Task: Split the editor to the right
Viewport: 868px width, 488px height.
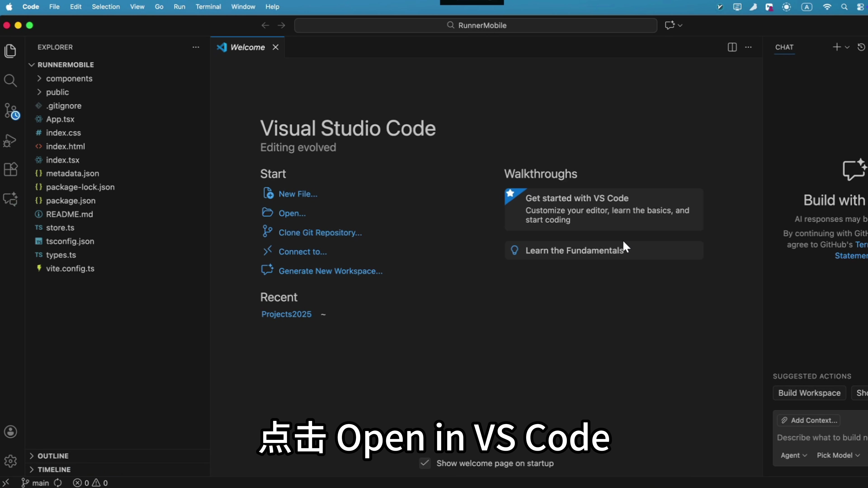Action: (732, 47)
